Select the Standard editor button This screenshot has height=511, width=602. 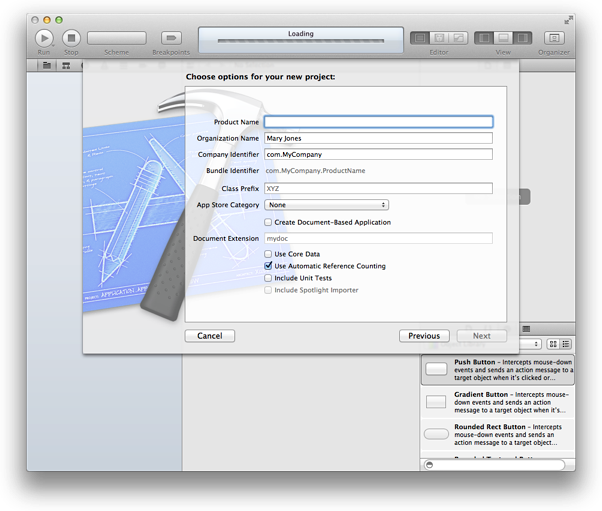click(420, 38)
